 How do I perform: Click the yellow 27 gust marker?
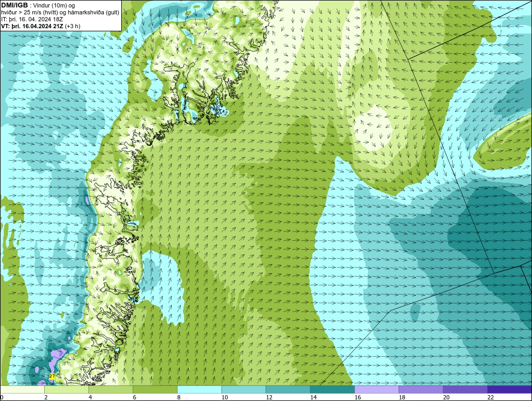pyautogui.click(x=52, y=376)
